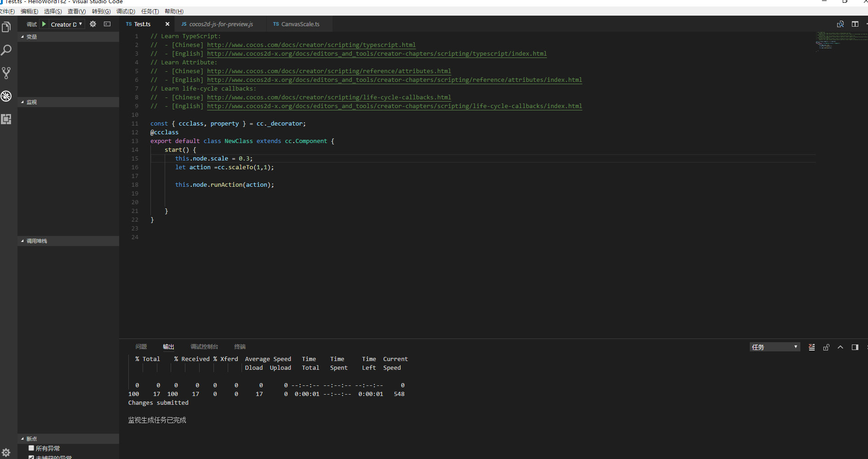868x459 pixels.
Task: Collapse the 调用堆栈 section
Action: [x=68, y=241]
